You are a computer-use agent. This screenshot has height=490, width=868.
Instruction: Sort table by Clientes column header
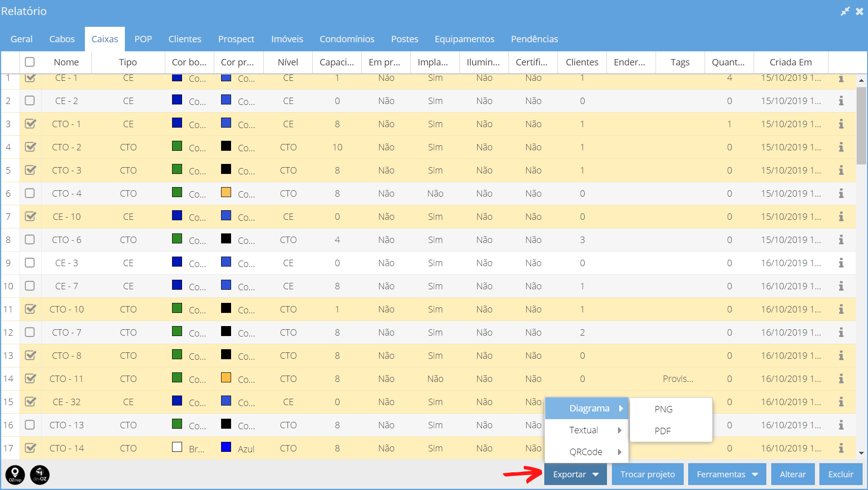coord(582,62)
